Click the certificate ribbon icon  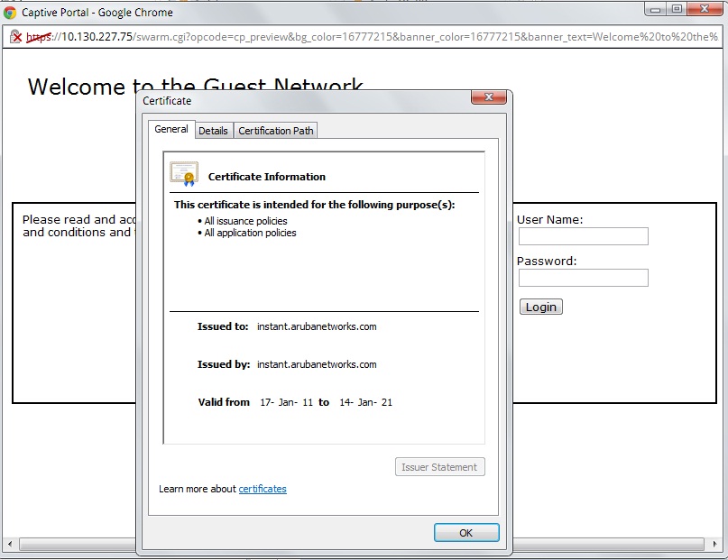click(184, 174)
